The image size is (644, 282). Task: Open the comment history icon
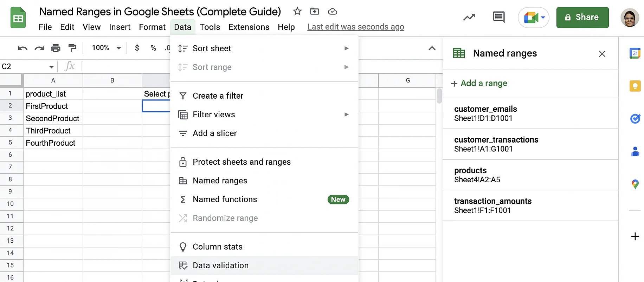click(498, 17)
